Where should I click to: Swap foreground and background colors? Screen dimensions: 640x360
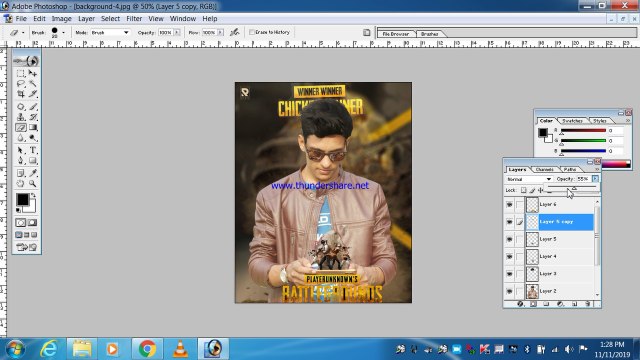[33, 195]
